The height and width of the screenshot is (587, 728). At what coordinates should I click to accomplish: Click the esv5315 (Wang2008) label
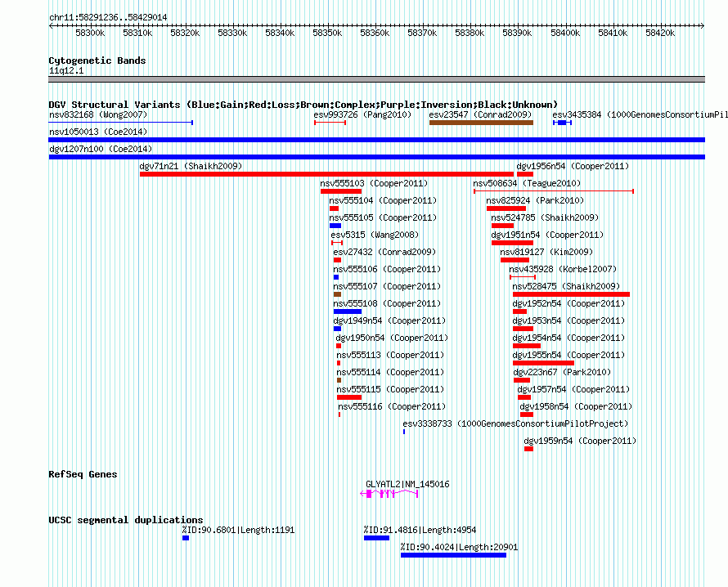pos(375,235)
